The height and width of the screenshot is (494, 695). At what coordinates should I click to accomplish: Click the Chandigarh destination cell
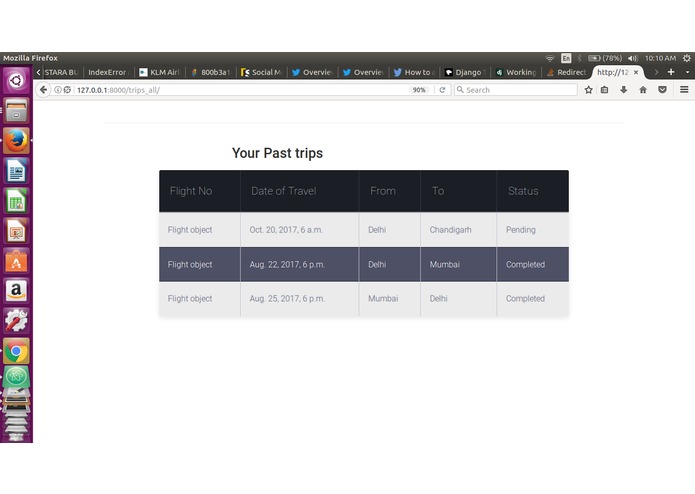pos(458,229)
